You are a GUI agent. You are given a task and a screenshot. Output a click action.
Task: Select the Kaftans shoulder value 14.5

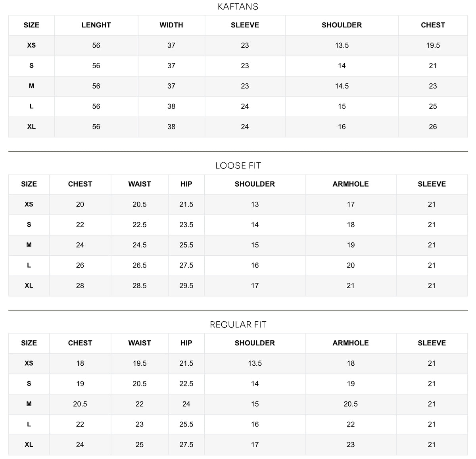(342, 86)
